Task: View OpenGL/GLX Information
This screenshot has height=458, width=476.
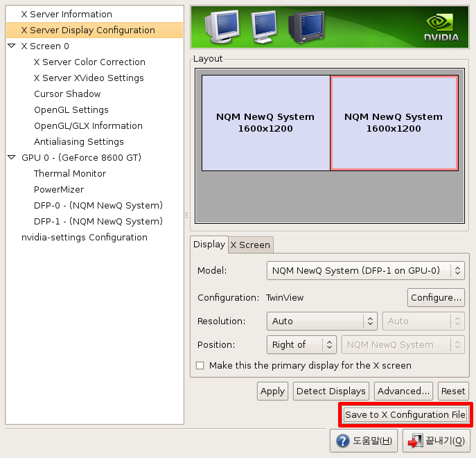Action: click(88, 125)
